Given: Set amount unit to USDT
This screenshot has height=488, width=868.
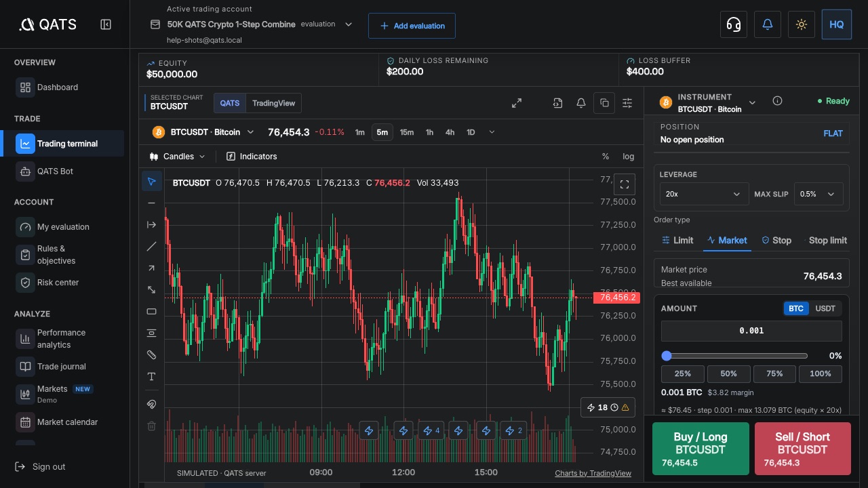Looking at the screenshot, I should pos(825,308).
